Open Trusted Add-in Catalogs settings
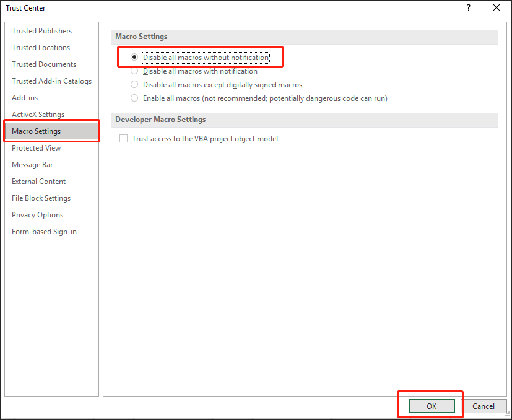The image size is (512, 420). click(x=51, y=81)
